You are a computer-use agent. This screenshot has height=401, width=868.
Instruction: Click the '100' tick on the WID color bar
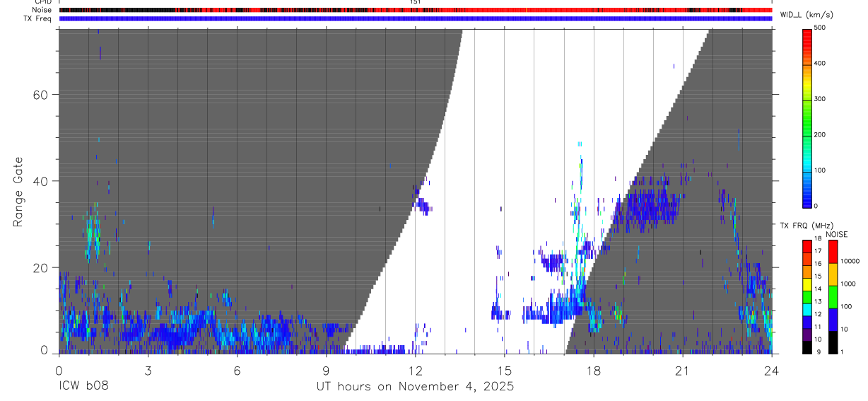pos(820,170)
